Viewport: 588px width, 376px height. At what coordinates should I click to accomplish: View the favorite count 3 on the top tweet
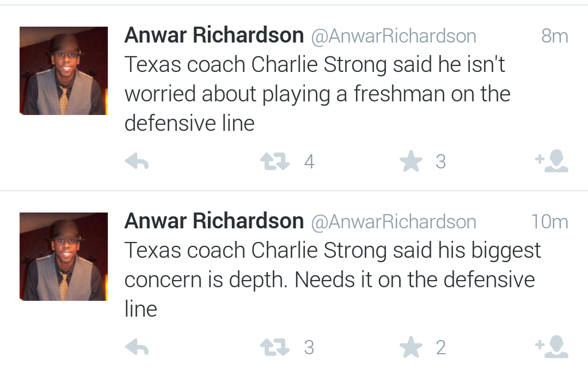pyautogui.click(x=440, y=162)
